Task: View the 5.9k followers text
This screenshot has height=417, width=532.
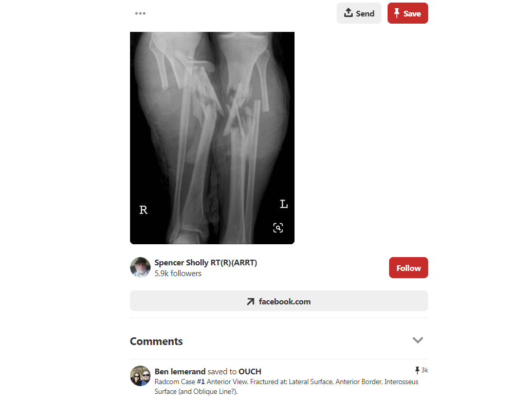Action: tap(178, 274)
